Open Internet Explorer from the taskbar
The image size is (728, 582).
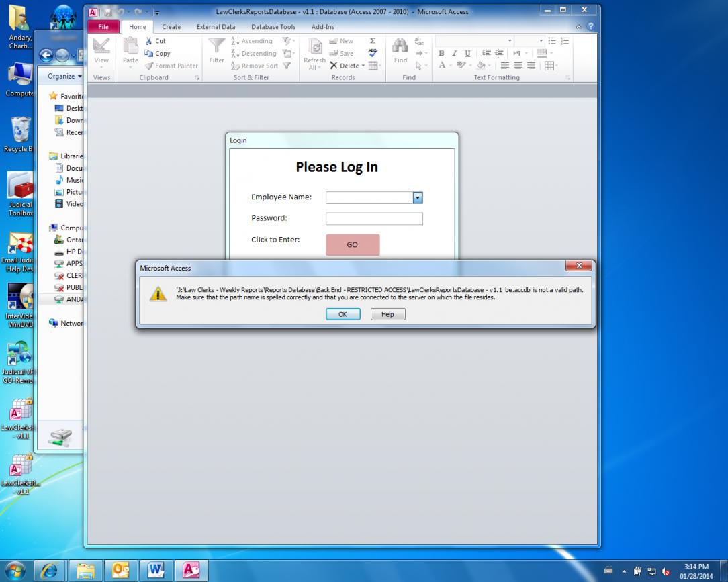pos(49,571)
